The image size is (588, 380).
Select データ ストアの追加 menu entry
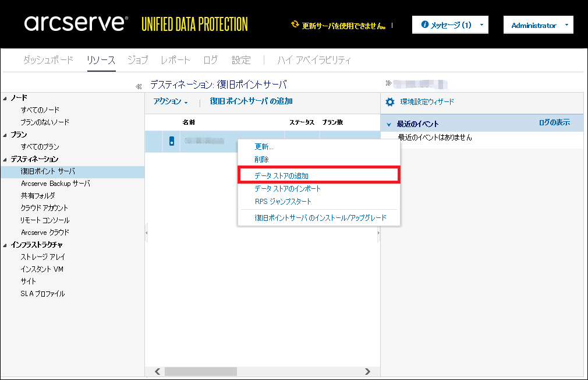tap(282, 176)
